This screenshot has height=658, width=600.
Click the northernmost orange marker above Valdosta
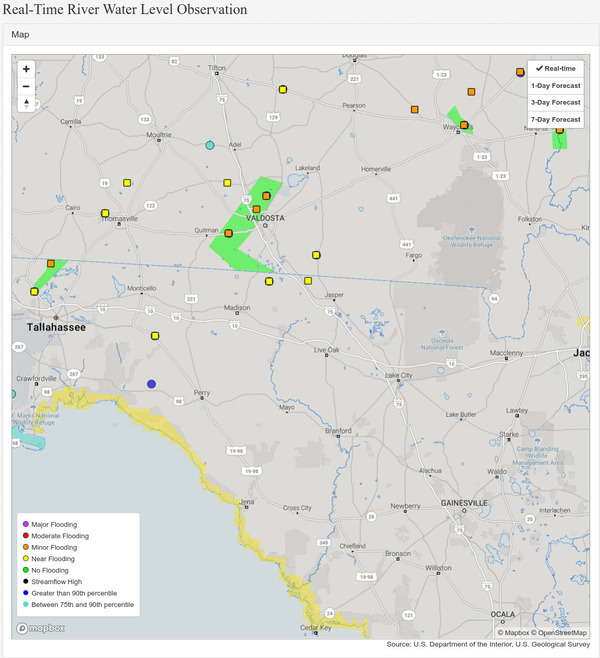pos(266,196)
